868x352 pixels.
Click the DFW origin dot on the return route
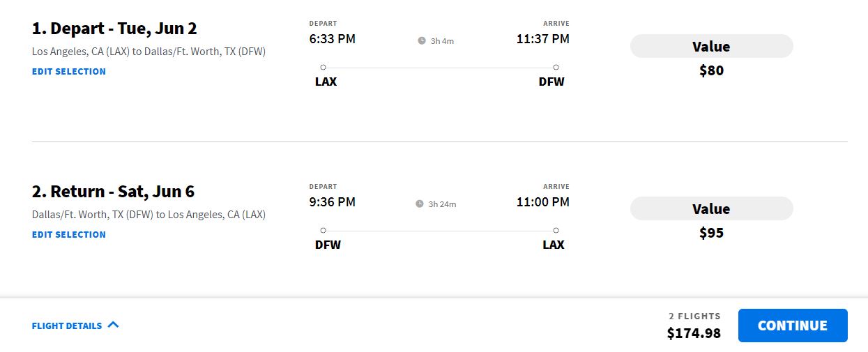pos(323,231)
